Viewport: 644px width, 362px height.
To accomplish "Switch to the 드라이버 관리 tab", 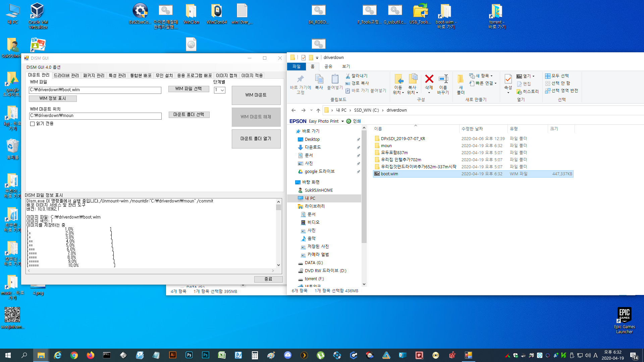I will pyautogui.click(x=66, y=76).
